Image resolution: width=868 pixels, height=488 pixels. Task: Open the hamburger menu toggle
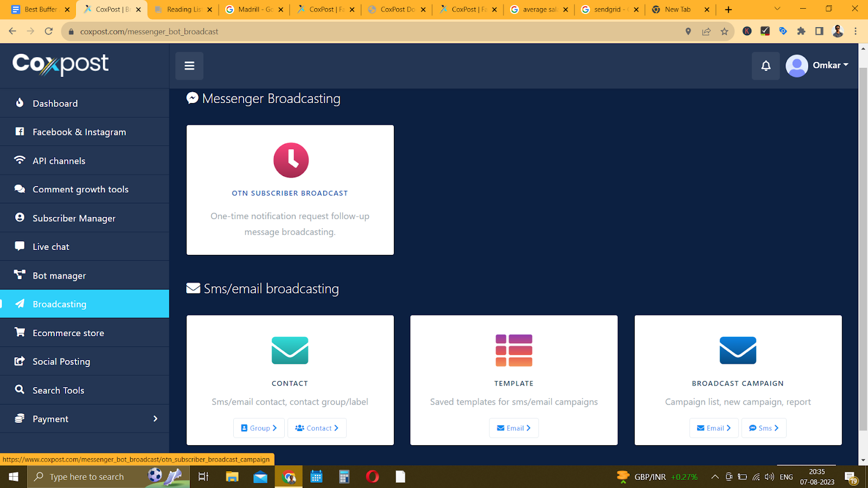pyautogui.click(x=189, y=66)
